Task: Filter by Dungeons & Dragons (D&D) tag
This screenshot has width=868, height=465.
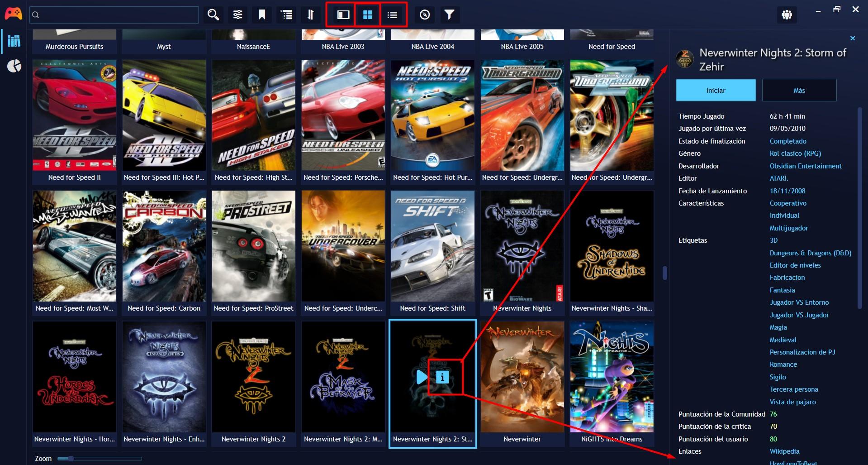Action: tap(811, 253)
